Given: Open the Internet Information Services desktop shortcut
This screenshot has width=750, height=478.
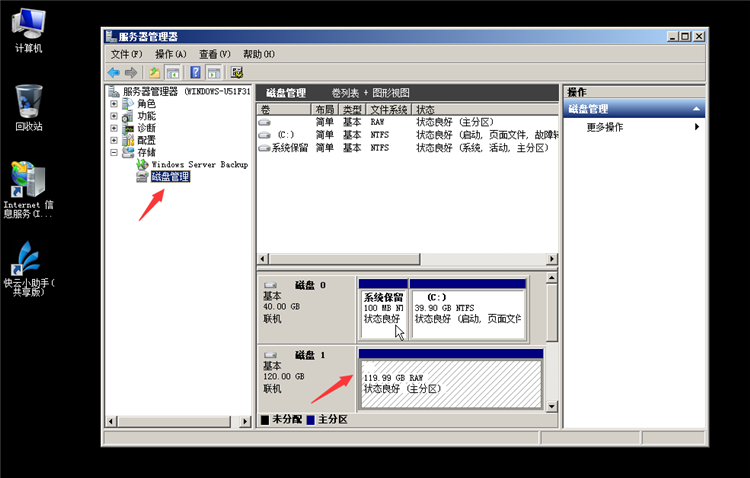Looking at the screenshot, I should tap(28, 180).
